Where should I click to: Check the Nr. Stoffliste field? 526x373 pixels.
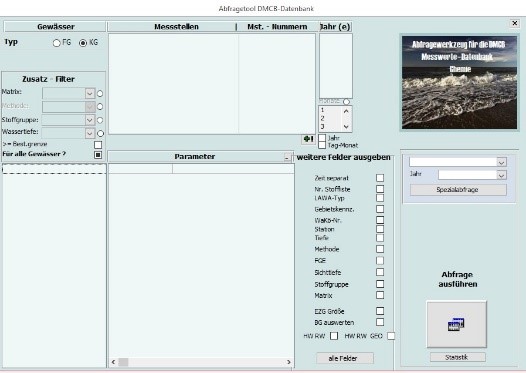[380, 189]
